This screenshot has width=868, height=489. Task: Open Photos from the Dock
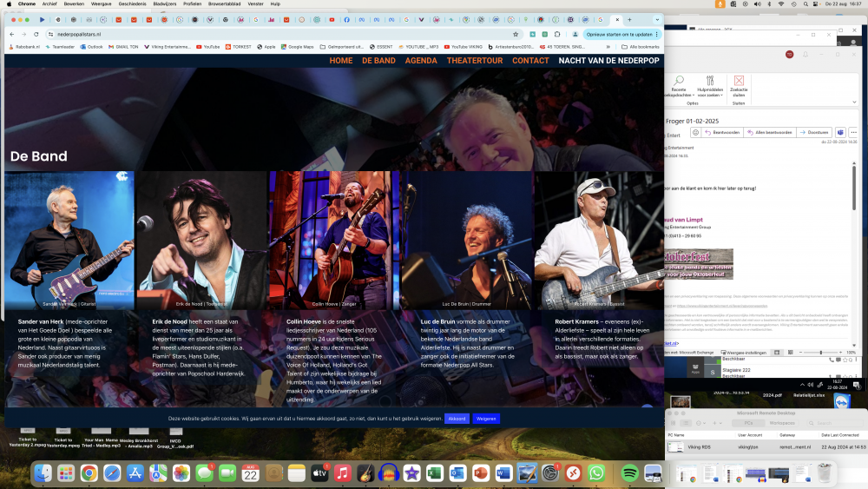tap(181, 473)
